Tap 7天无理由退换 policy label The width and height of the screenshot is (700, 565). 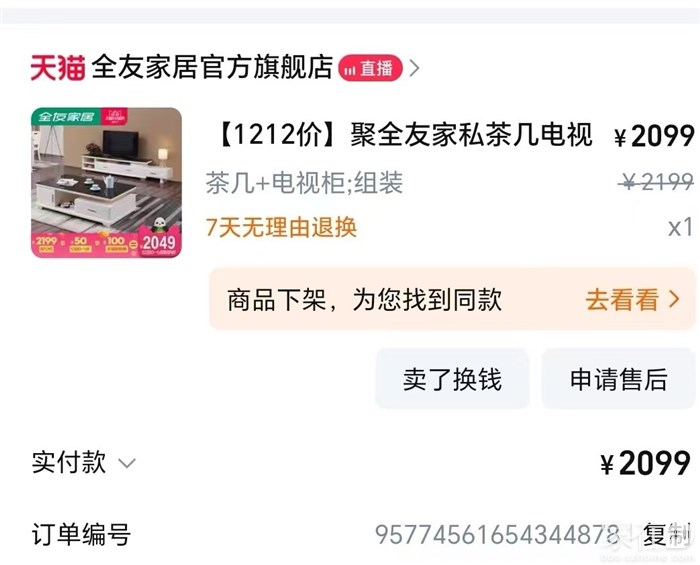281,227
